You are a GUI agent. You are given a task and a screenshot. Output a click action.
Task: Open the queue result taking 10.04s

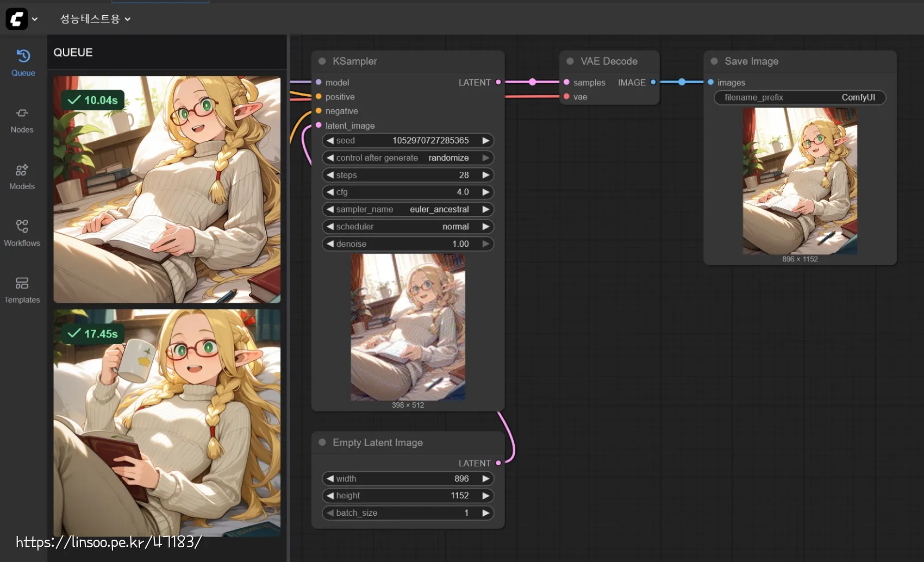167,190
